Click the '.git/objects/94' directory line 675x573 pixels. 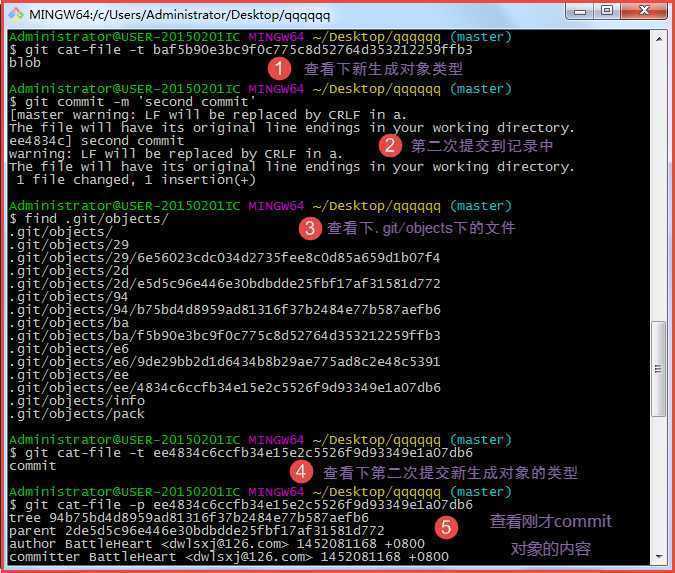pyautogui.click(x=69, y=297)
